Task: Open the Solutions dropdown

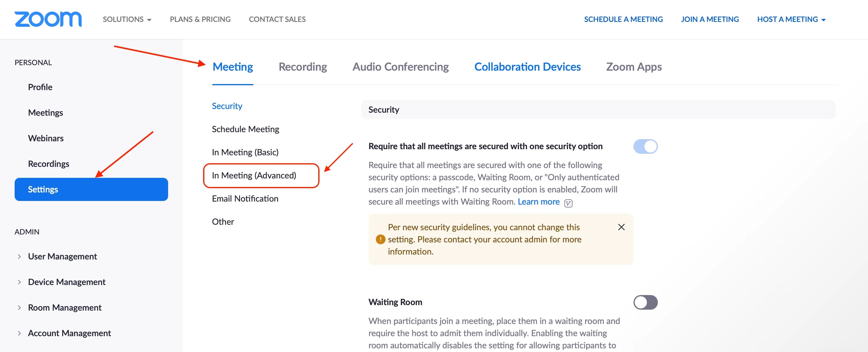Action: pos(127,19)
